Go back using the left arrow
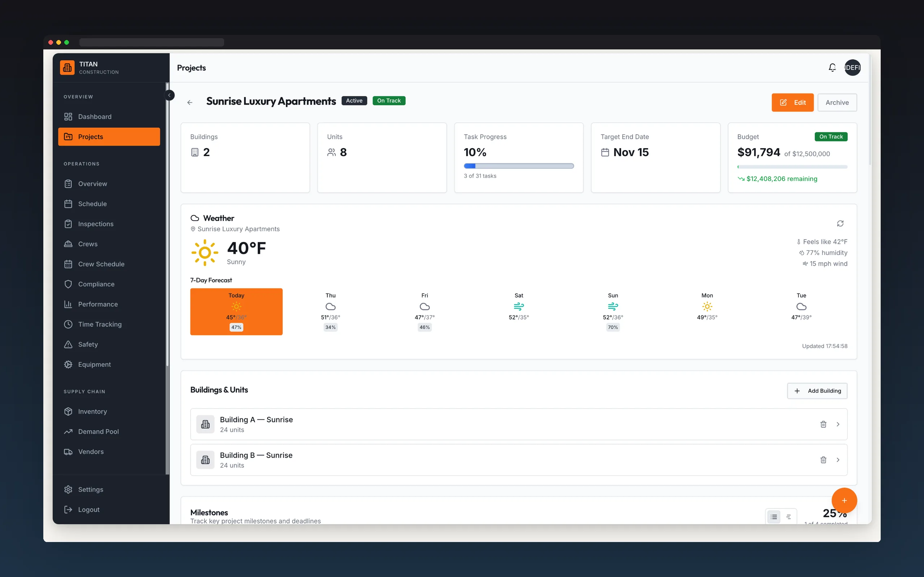This screenshot has width=924, height=577. pos(190,102)
